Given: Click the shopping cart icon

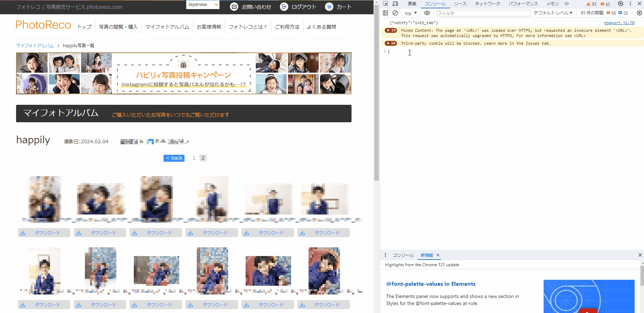Looking at the screenshot, I should 329,7.
